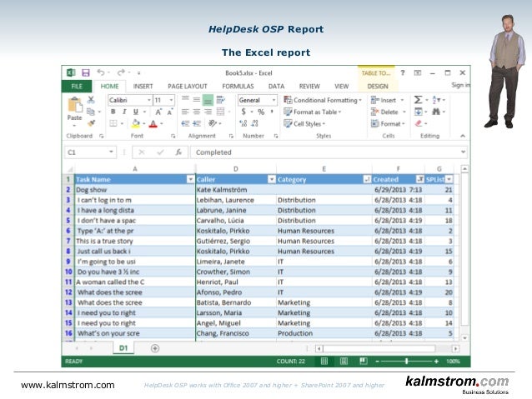
Task: Click the Copy icon in Clipboard group
Action: pos(91,111)
